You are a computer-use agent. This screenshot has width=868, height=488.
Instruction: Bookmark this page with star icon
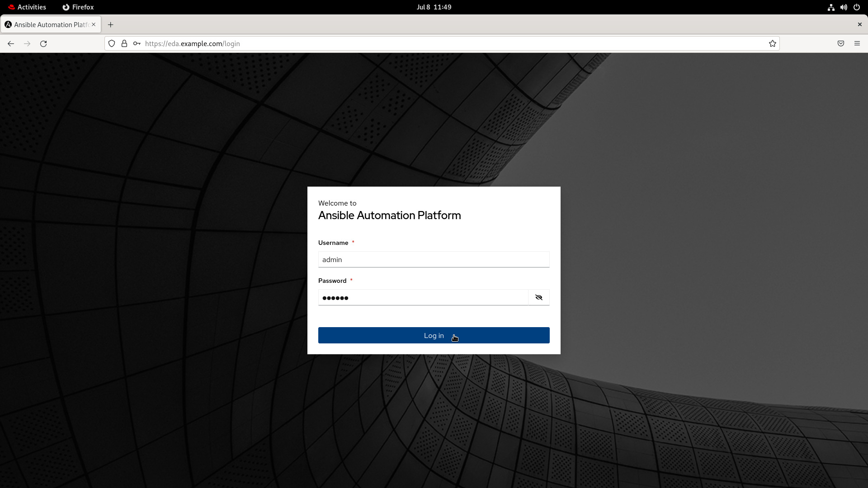(772, 44)
